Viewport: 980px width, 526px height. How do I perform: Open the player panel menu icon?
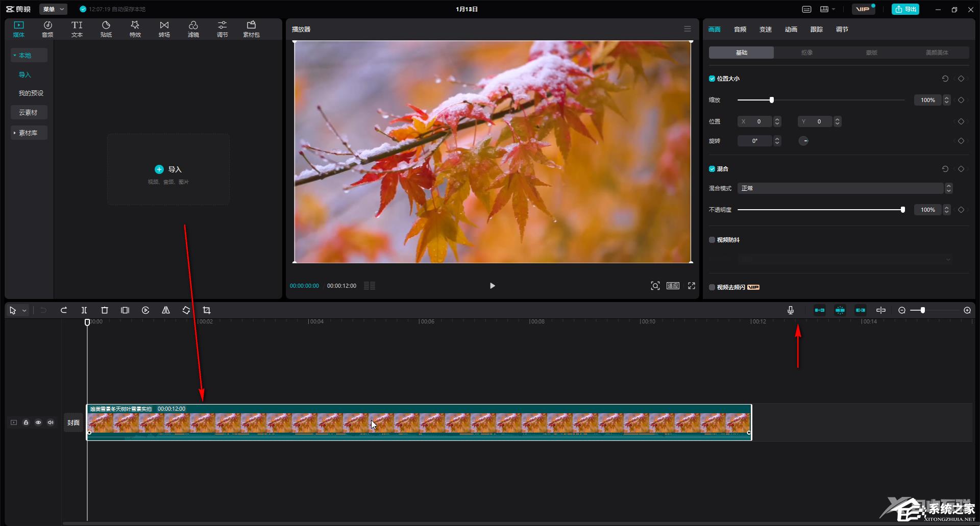click(688, 29)
